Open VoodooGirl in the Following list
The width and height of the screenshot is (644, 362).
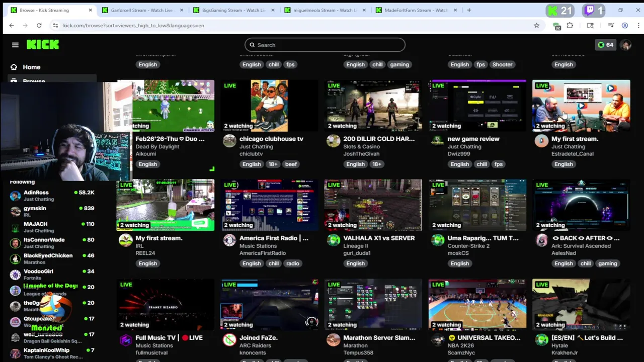click(52, 275)
